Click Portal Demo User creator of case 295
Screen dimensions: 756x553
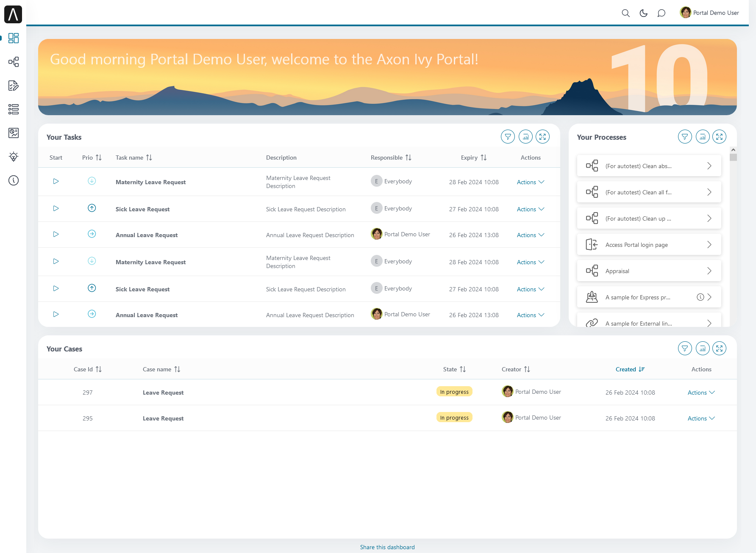[x=531, y=418]
